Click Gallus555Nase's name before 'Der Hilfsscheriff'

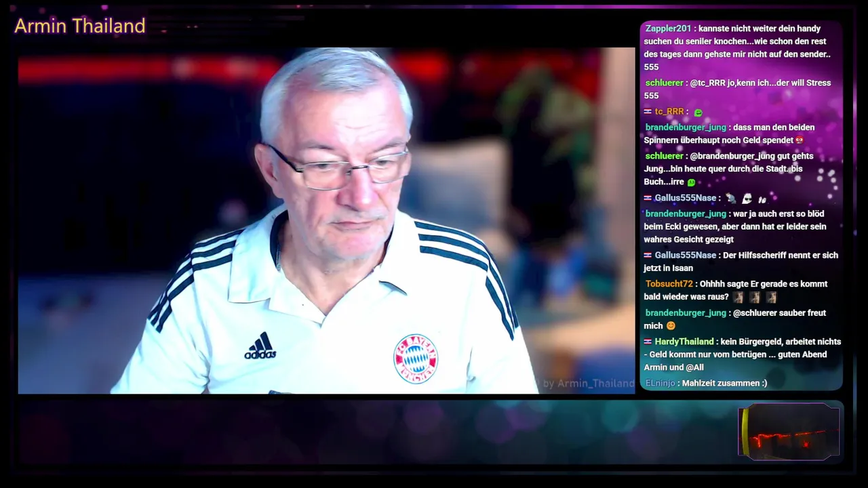686,256
